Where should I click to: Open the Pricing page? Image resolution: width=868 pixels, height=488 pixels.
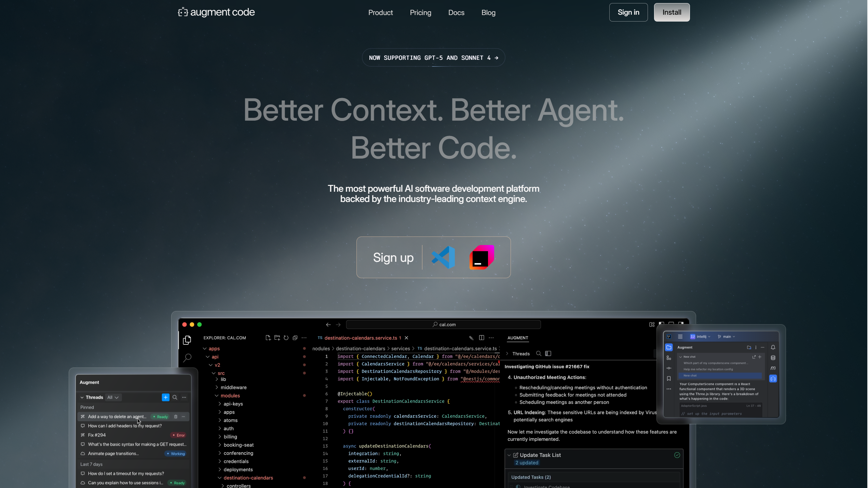421,13
